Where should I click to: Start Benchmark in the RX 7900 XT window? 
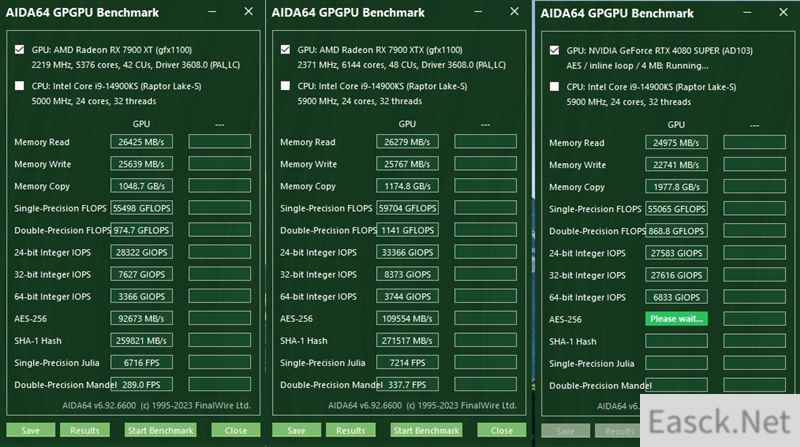click(x=160, y=430)
